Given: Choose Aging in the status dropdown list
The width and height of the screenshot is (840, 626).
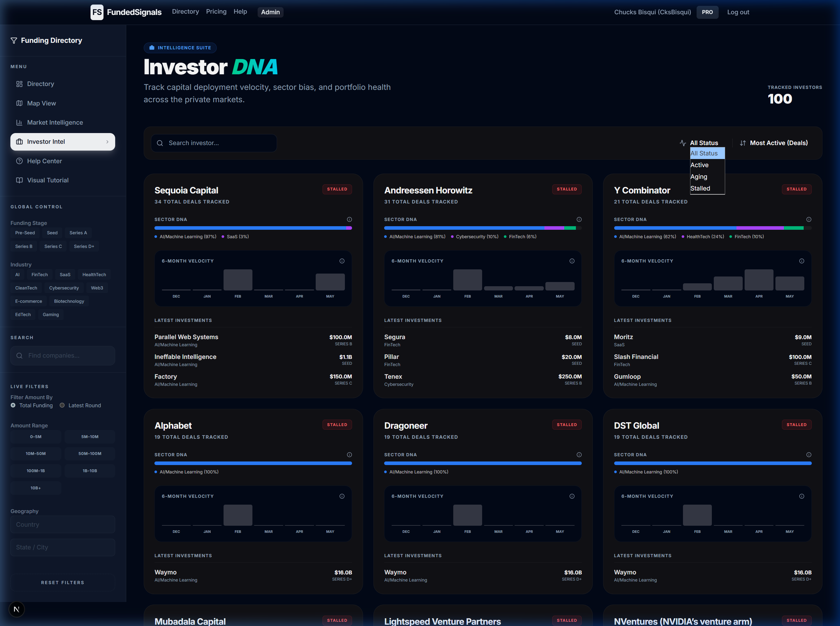Looking at the screenshot, I should coord(707,177).
